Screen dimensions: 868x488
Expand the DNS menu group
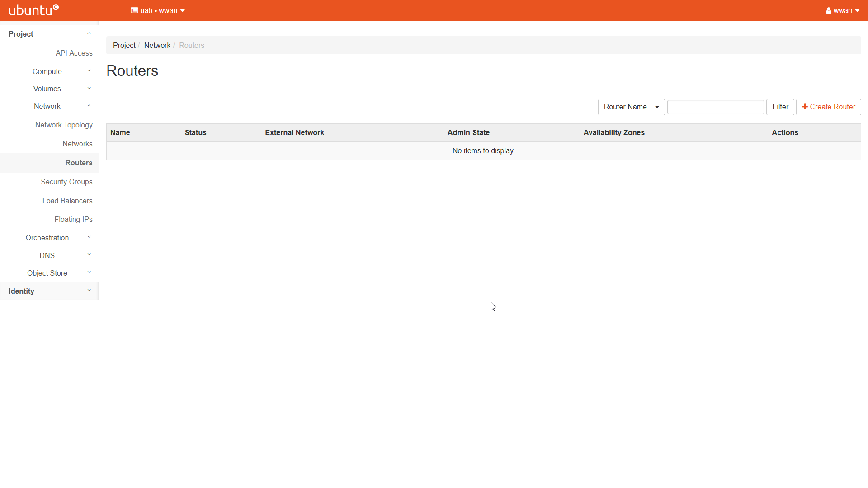click(50, 255)
